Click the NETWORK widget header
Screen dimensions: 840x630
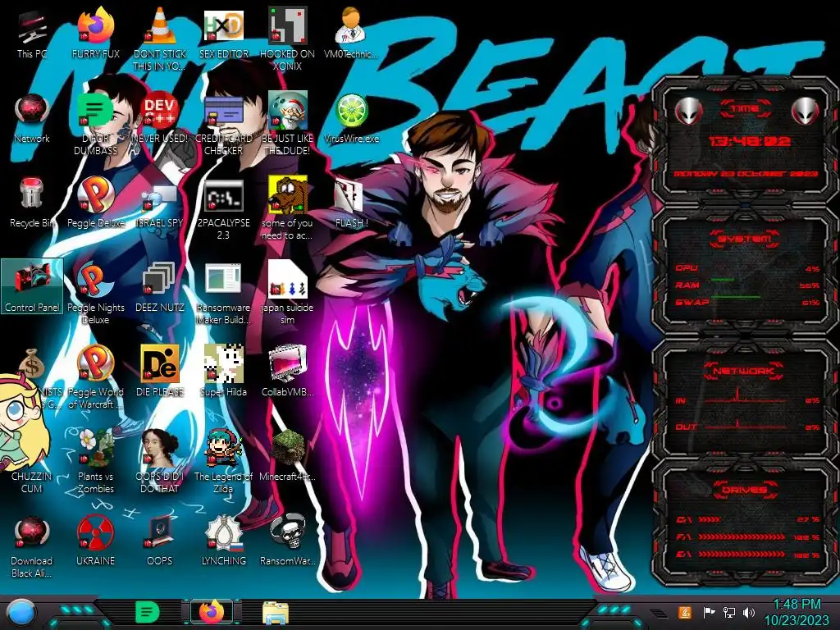[743, 370]
